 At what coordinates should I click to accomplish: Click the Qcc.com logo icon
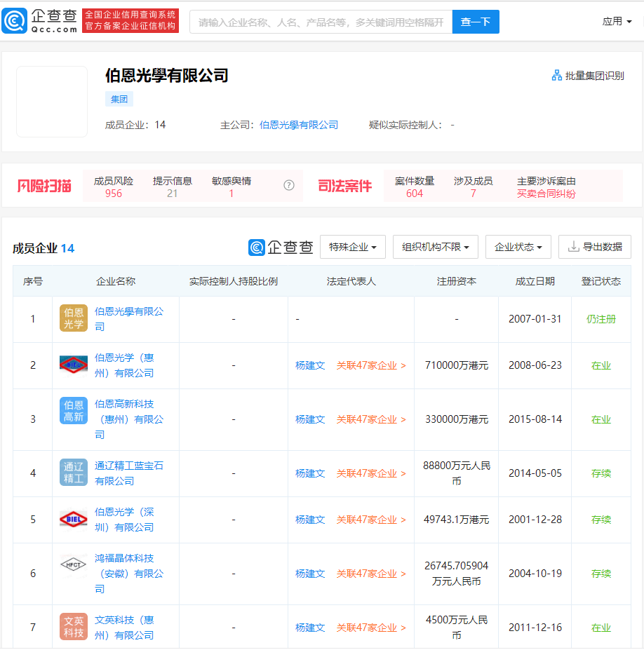click(15, 21)
